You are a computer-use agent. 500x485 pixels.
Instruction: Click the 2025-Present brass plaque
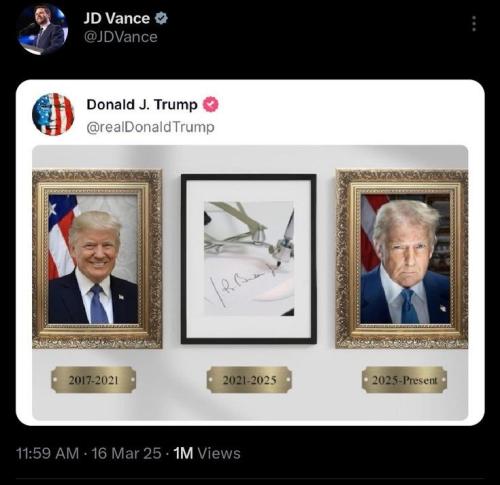[404, 380]
